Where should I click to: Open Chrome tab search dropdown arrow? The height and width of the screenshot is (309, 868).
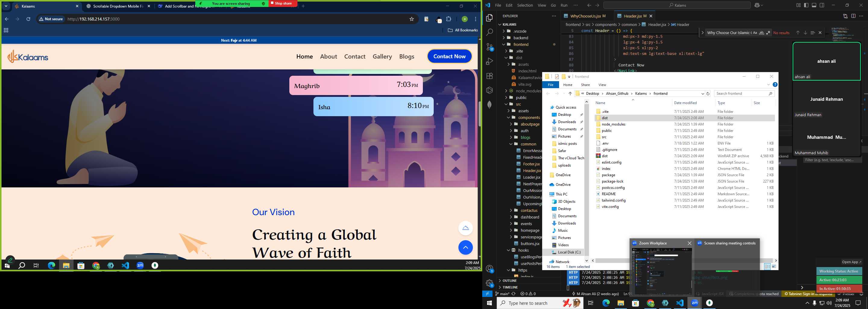point(6,6)
